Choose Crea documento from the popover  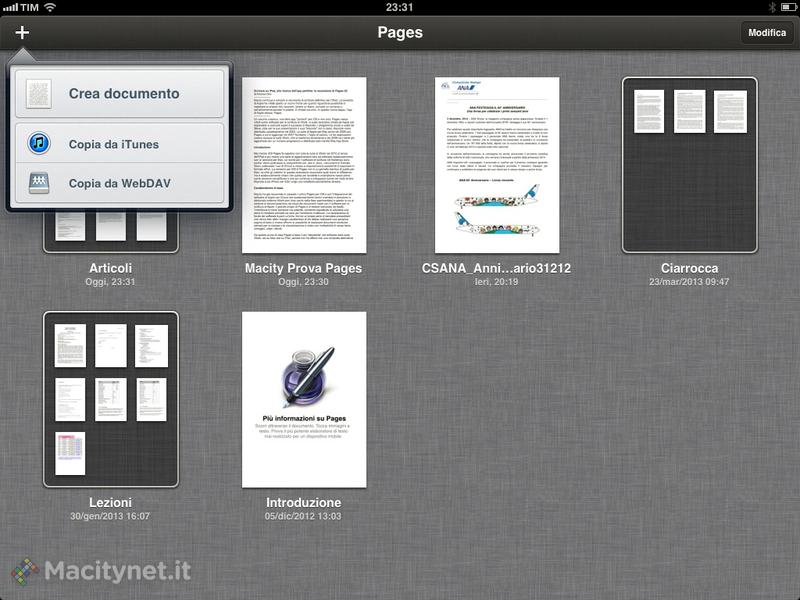coord(119,94)
